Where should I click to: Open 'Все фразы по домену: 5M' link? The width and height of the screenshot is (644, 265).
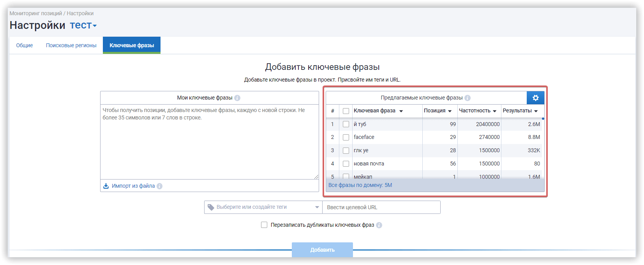click(x=360, y=185)
